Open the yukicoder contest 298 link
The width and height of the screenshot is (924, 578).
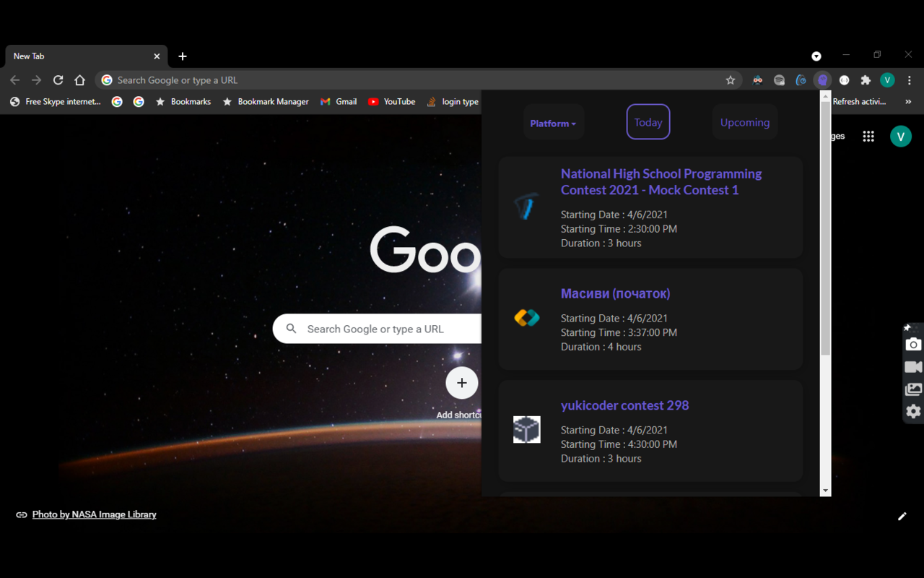click(624, 405)
